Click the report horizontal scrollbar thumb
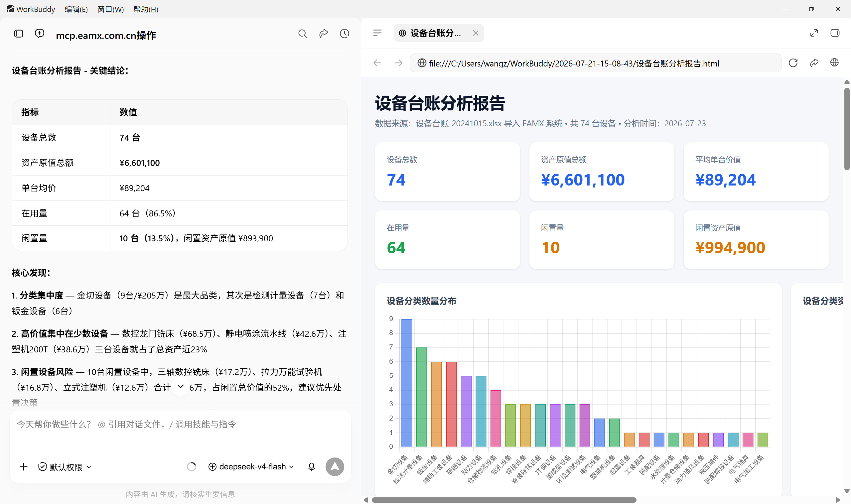The image size is (851, 504). tap(504, 500)
